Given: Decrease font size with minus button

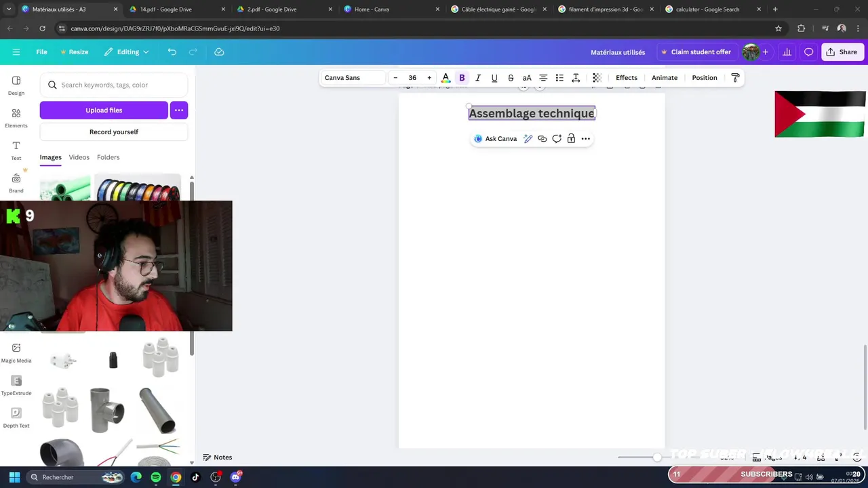Looking at the screenshot, I should coord(395,78).
